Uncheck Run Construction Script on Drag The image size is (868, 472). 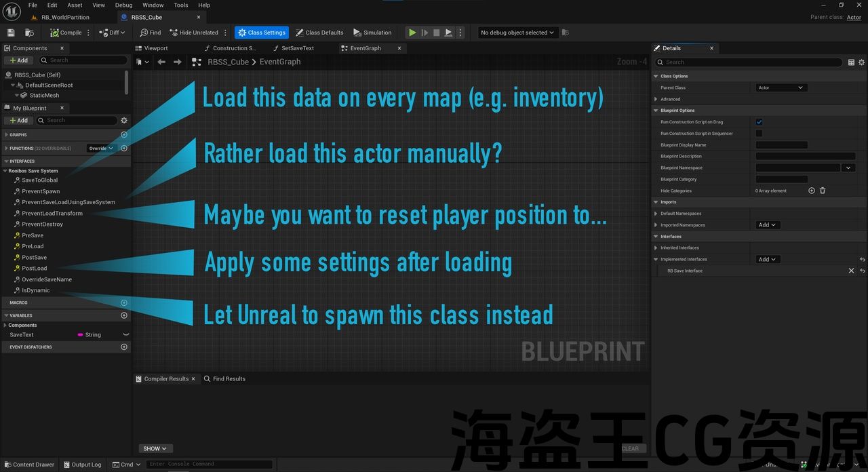pyautogui.click(x=759, y=122)
